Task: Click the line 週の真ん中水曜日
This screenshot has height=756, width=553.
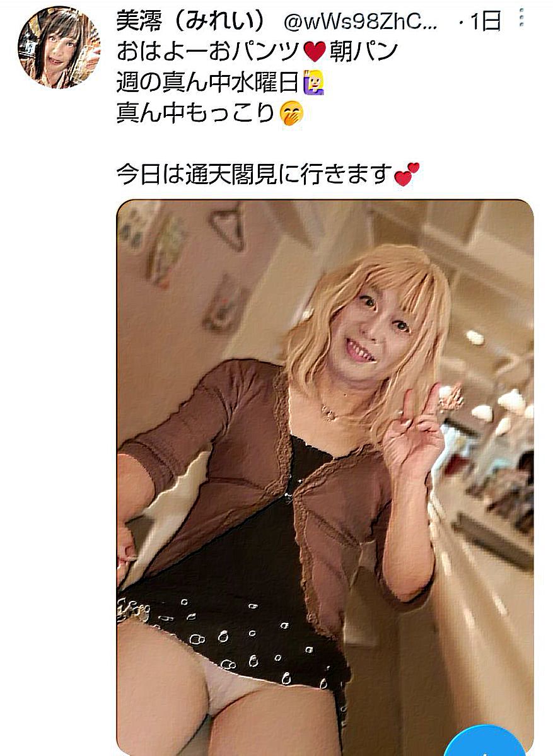Action: tap(208, 83)
